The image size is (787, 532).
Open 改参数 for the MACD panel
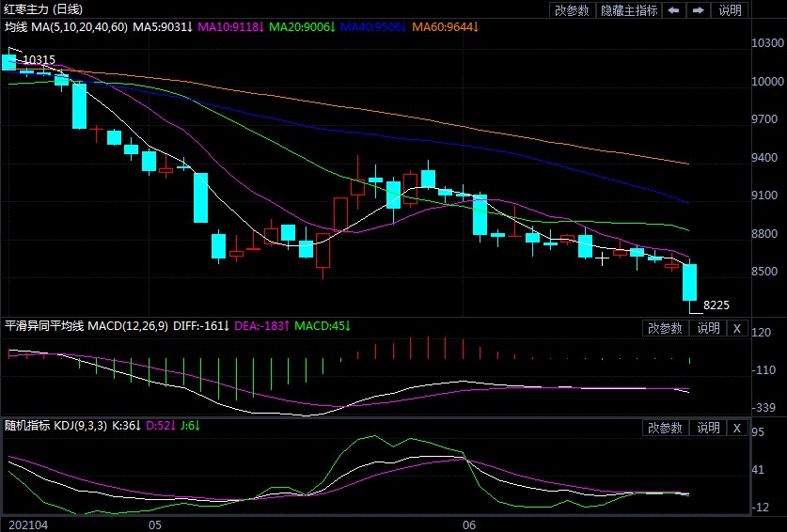[x=665, y=329]
